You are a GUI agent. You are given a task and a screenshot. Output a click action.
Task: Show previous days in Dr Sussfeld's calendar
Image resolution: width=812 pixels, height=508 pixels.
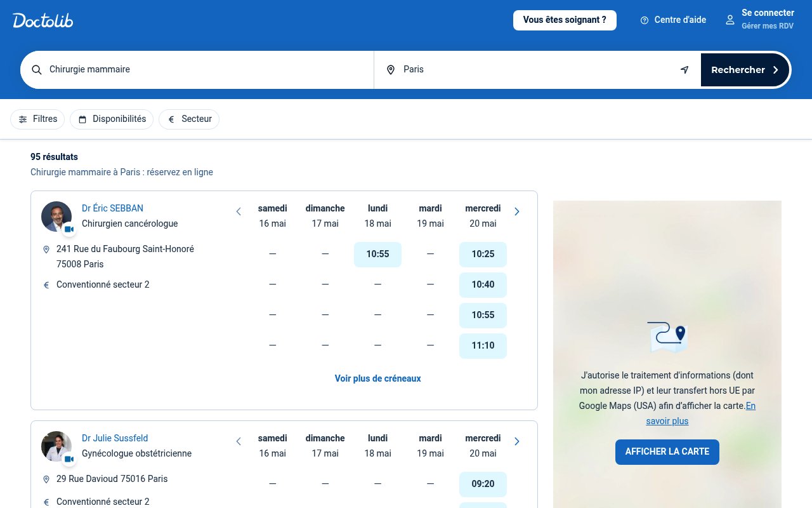tap(239, 441)
